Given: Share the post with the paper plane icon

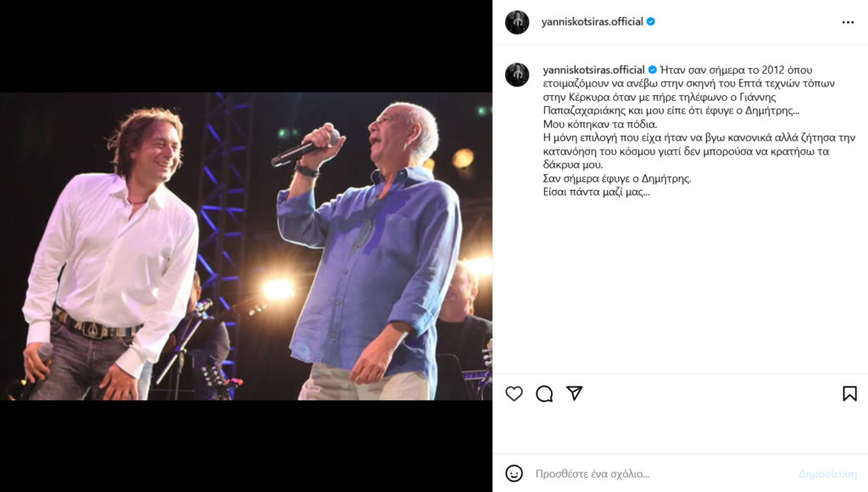Looking at the screenshot, I should (575, 394).
